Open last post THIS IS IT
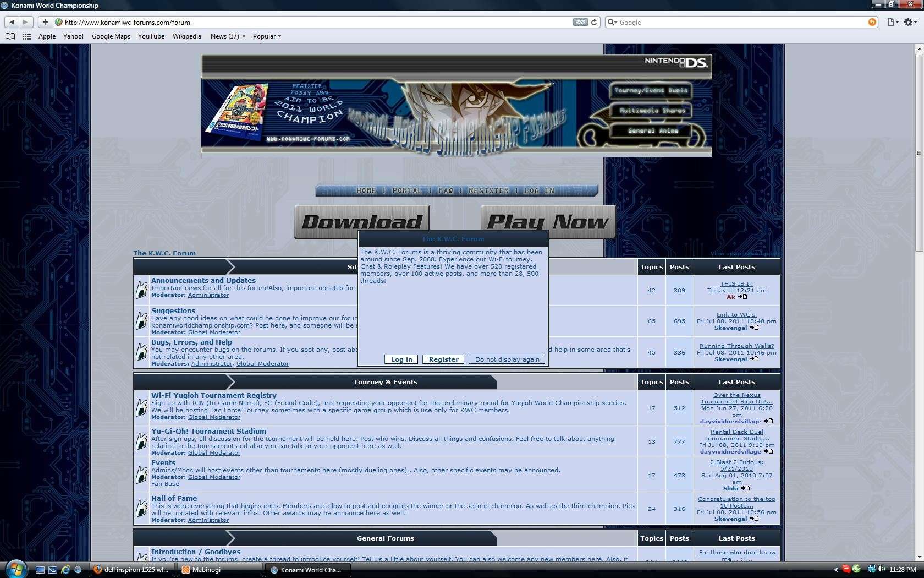 (x=736, y=283)
